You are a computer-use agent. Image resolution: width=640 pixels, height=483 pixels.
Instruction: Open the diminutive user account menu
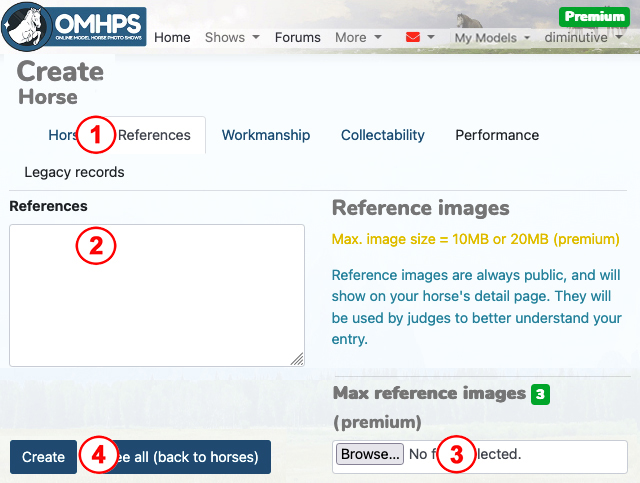(x=582, y=37)
